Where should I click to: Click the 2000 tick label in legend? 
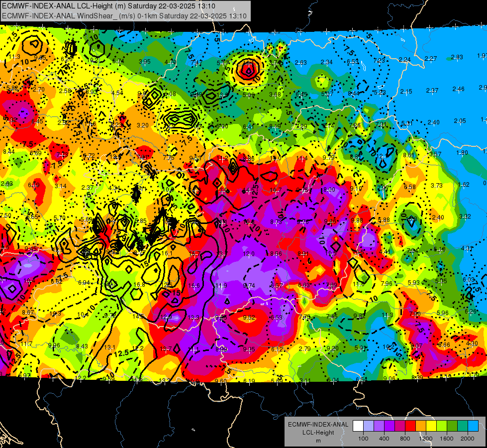coord(468,439)
